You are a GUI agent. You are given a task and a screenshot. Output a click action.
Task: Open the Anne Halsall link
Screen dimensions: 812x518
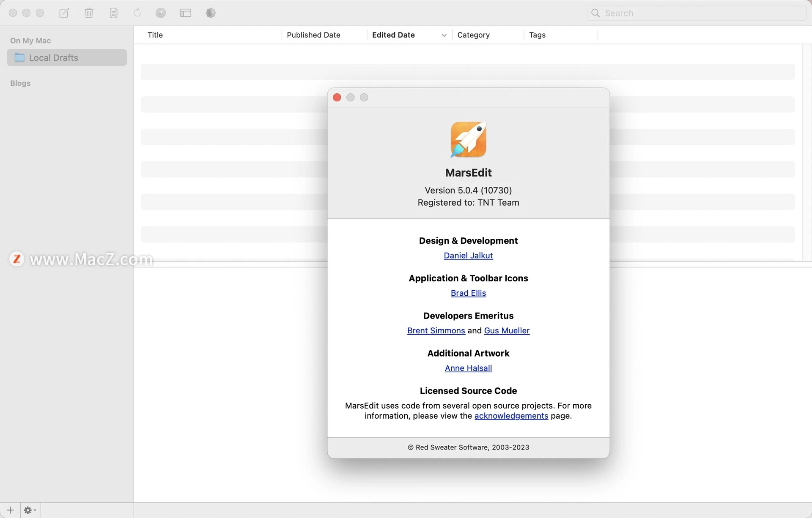tap(468, 368)
